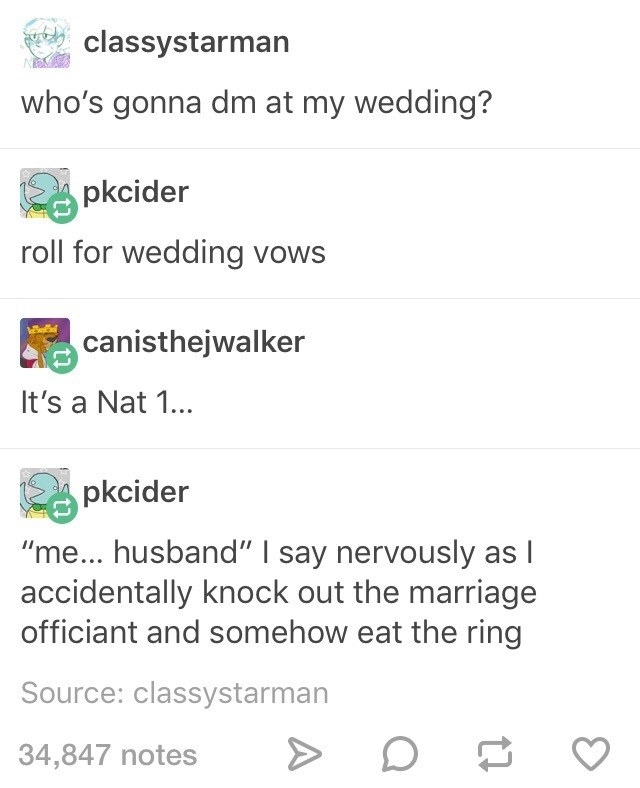The height and width of the screenshot is (788, 640).
Task: Visit the second pkcider username link
Action: click(x=136, y=492)
